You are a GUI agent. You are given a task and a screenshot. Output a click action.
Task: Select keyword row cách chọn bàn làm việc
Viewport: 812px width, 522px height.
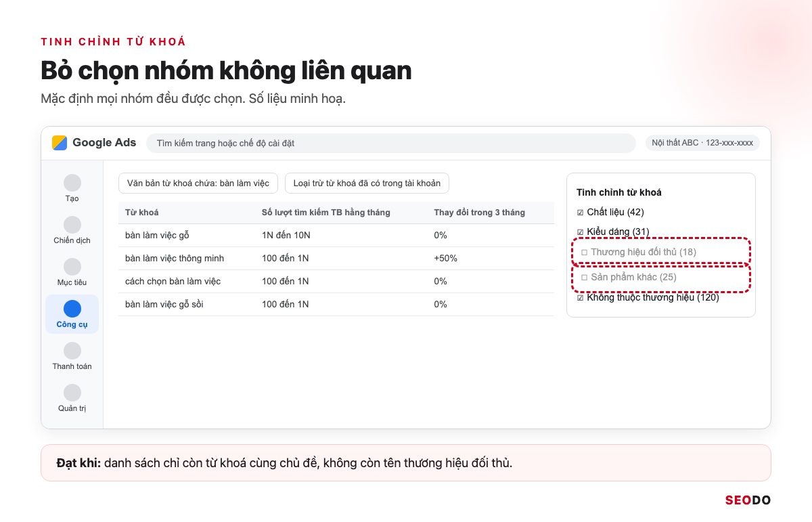click(336, 282)
